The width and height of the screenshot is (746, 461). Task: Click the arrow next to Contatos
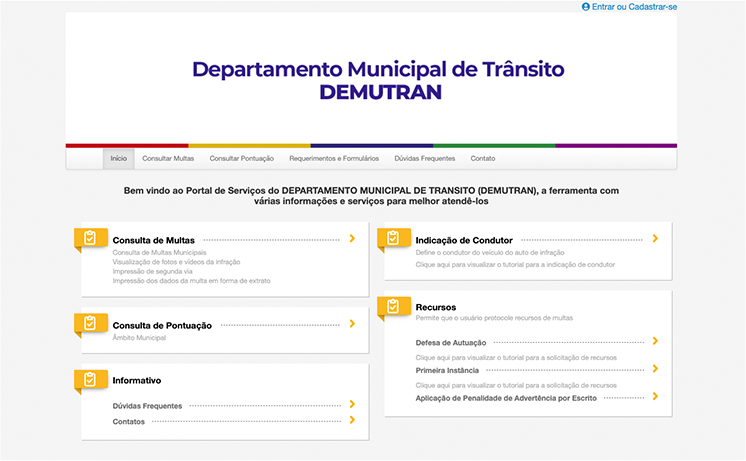pos(352,420)
